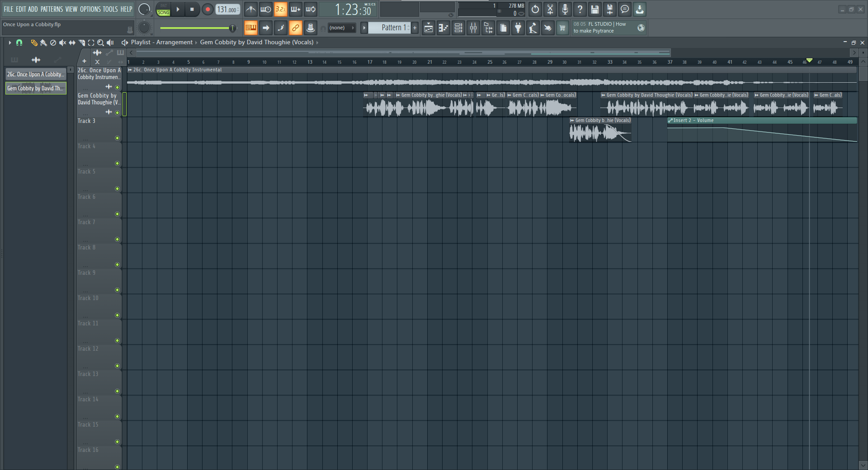Open the Playlist view from toolbar
Screen dimensions: 868x470
[x=429, y=28]
